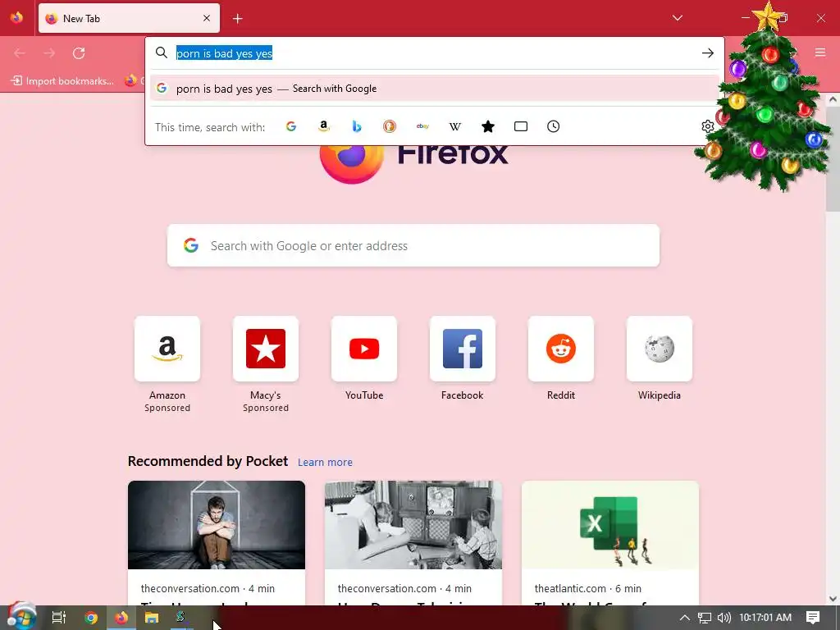The image size is (840, 630).
Task: Select the New Tab tab
Action: coord(129,18)
